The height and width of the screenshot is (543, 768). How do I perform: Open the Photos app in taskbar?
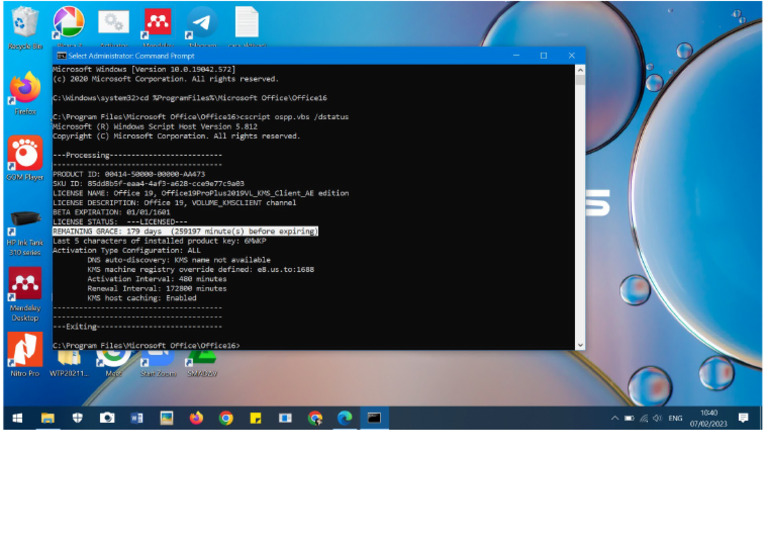pyautogui.click(x=167, y=418)
